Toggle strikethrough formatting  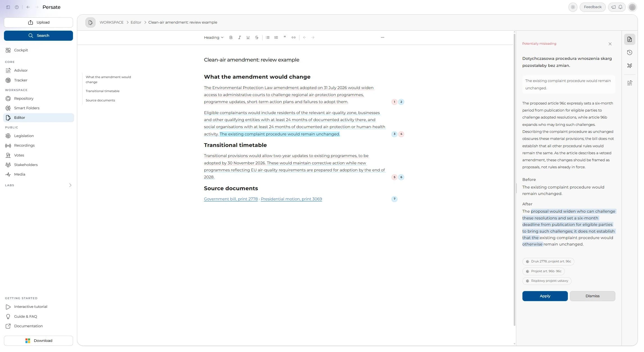(256, 37)
